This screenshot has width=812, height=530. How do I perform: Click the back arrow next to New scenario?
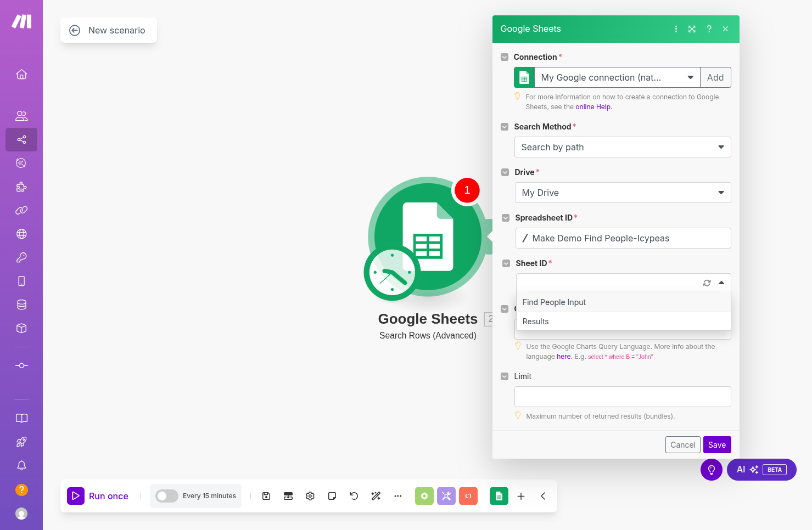click(x=75, y=30)
